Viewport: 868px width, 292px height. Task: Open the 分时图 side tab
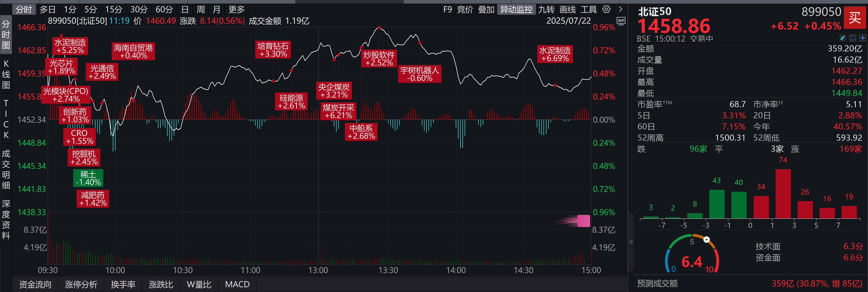tap(6, 34)
